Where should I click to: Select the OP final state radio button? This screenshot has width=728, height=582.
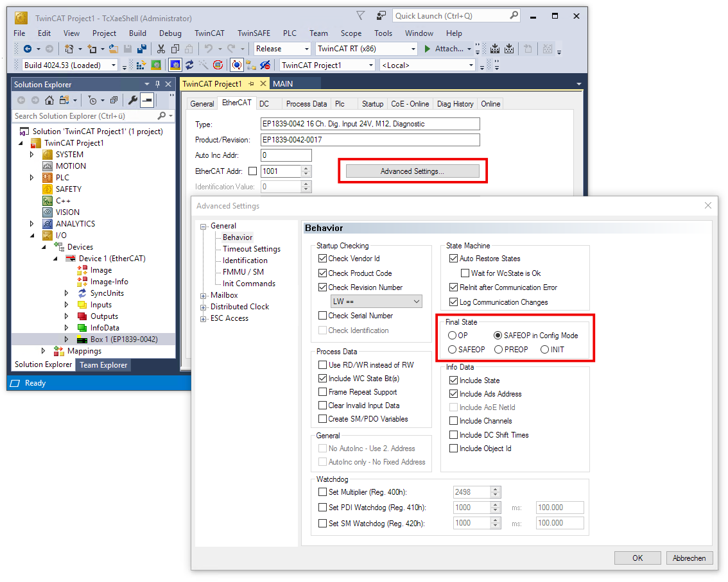click(x=453, y=336)
